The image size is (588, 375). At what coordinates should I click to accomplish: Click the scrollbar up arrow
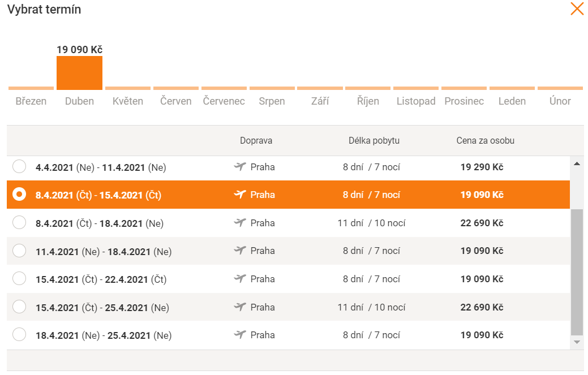[577, 163]
